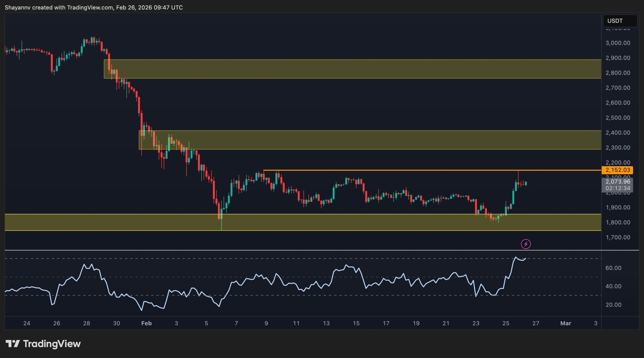Click the latest green candle on chart
Screen dimensions: 644x358
coord(526,184)
